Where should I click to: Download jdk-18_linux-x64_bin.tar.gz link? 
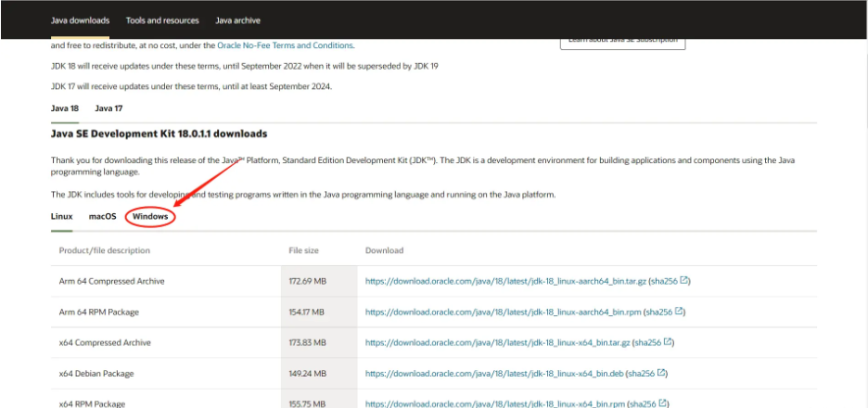(498, 343)
